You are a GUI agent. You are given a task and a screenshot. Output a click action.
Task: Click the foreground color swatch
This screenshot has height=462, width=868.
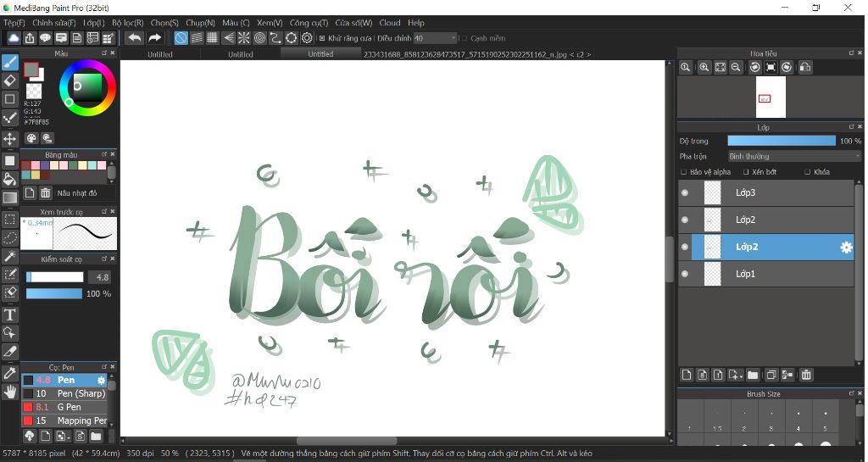click(x=31, y=70)
